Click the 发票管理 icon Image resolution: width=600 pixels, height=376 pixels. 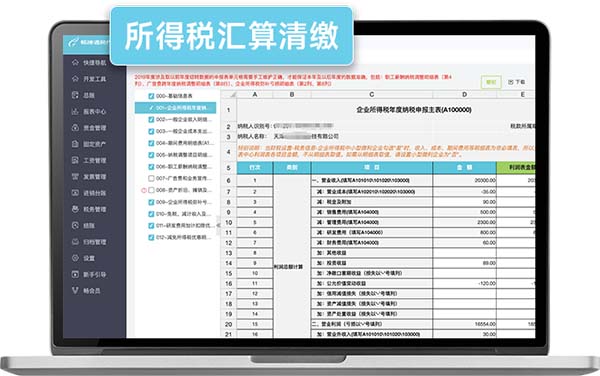click(x=75, y=176)
